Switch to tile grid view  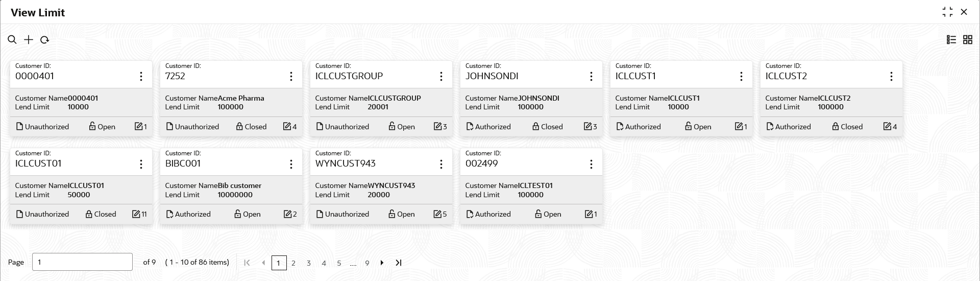(968, 40)
